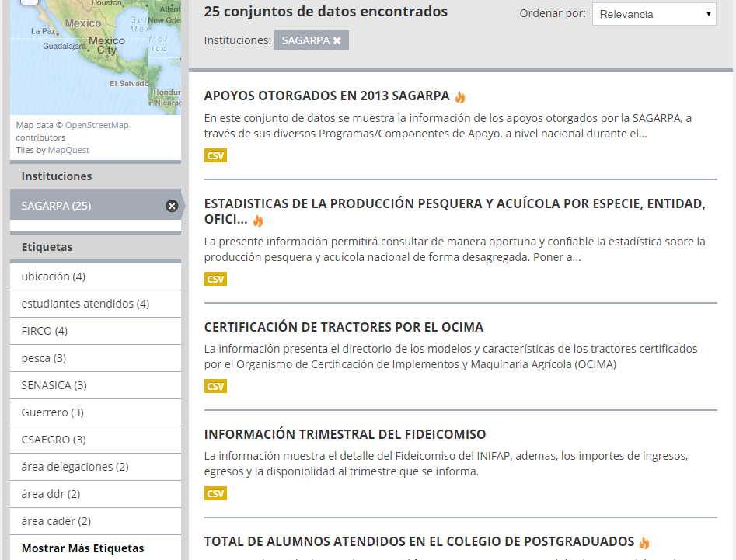Click the flame icon after ESTADISTICAS title
The height and width of the screenshot is (560, 736).
coord(258,221)
